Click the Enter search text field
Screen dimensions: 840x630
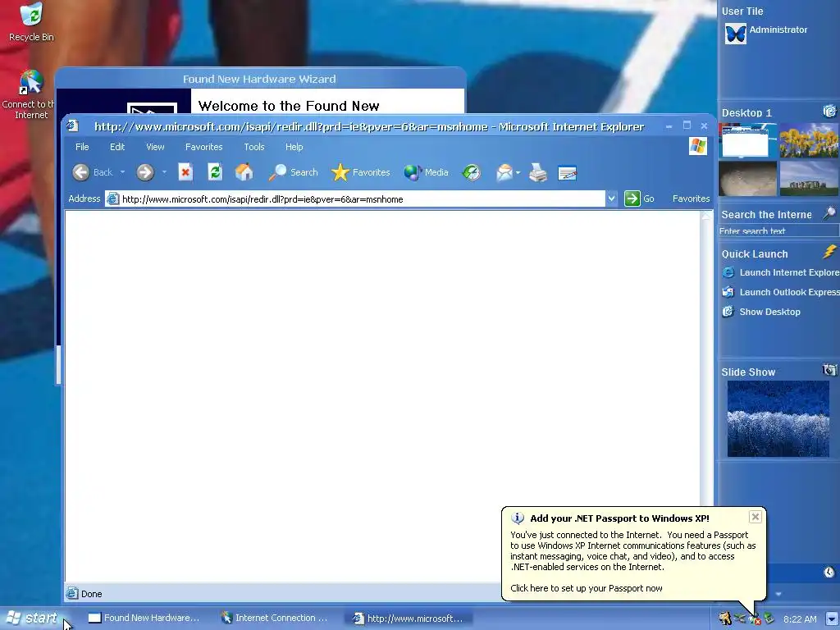[778, 231]
